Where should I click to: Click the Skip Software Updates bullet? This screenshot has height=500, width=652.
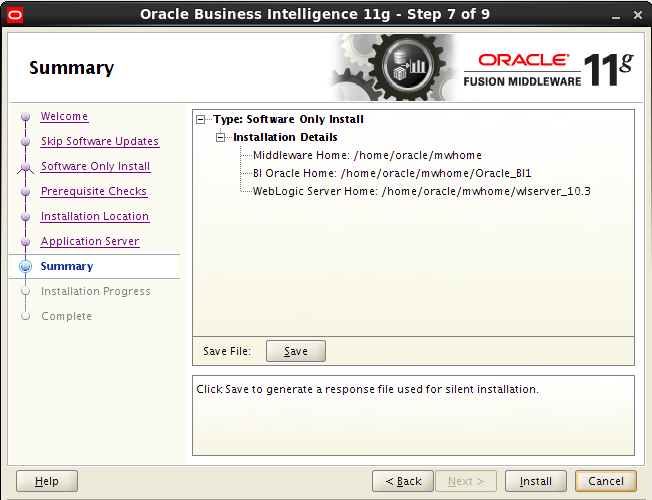click(x=25, y=141)
